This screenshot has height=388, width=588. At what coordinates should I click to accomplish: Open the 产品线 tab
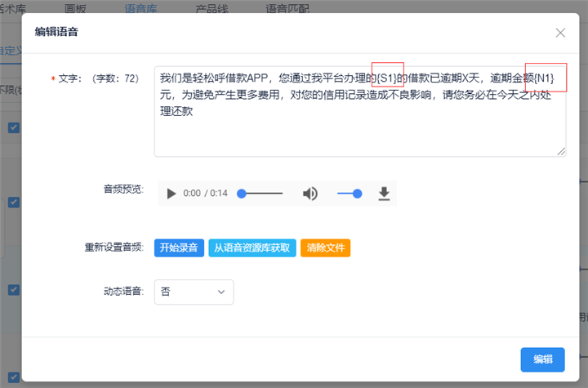[212, 7]
